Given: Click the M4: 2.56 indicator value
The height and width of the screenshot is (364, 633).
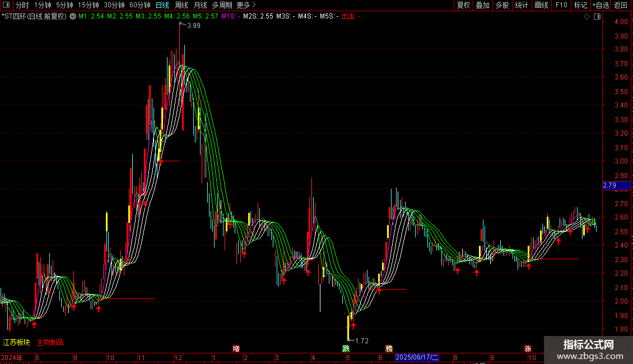Looking at the screenshot, I should [177, 17].
